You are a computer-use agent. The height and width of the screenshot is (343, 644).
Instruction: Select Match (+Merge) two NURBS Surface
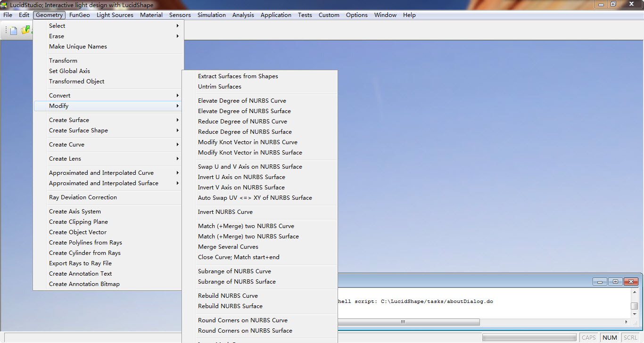(x=260, y=237)
